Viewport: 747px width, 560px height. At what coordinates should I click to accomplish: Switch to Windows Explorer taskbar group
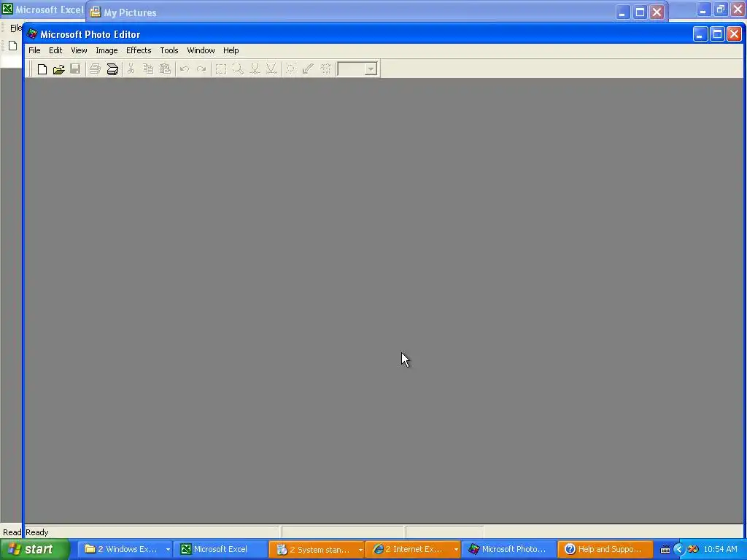(124, 550)
